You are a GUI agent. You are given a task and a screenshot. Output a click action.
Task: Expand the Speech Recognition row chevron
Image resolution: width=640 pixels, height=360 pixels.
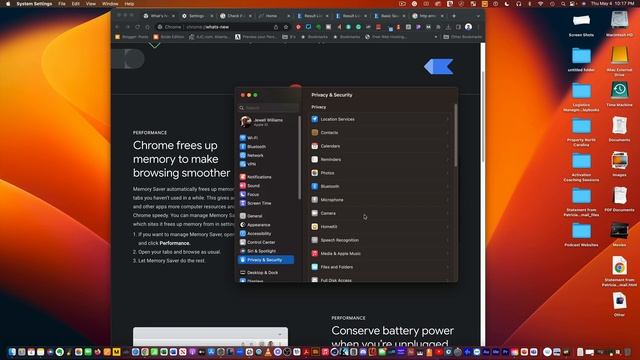[447, 240]
